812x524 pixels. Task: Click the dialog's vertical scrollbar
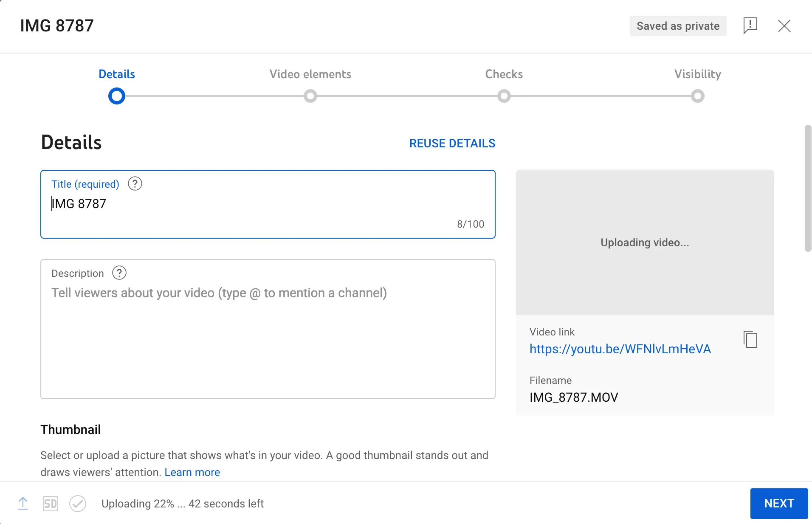pyautogui.click(x=808, y=189)
